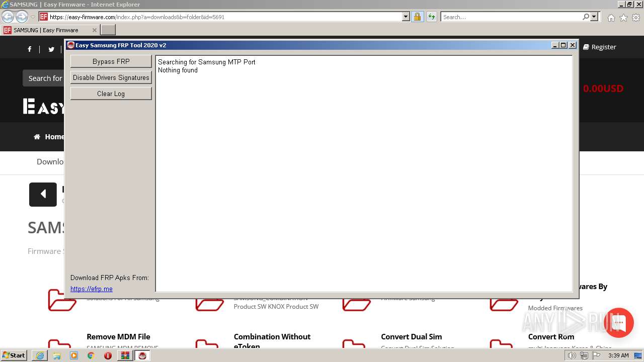
Task: Open the search provider dropdown
Action: 594,17
